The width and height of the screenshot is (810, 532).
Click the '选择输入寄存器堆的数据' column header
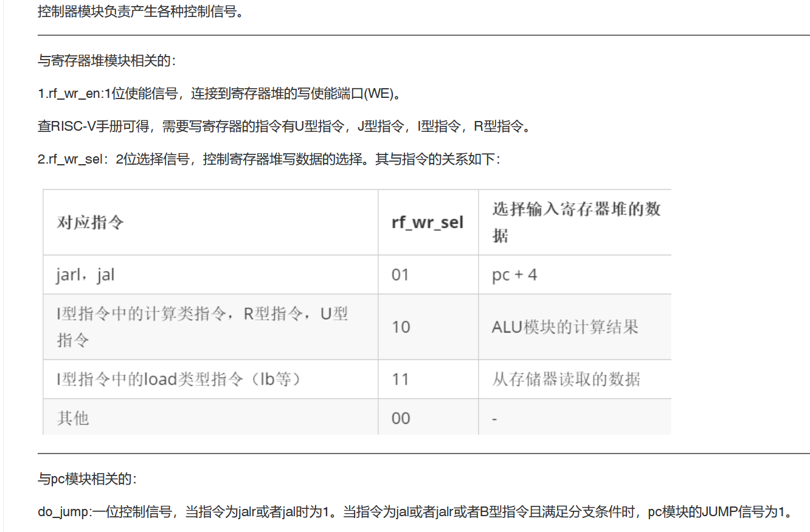click(575, 223)
